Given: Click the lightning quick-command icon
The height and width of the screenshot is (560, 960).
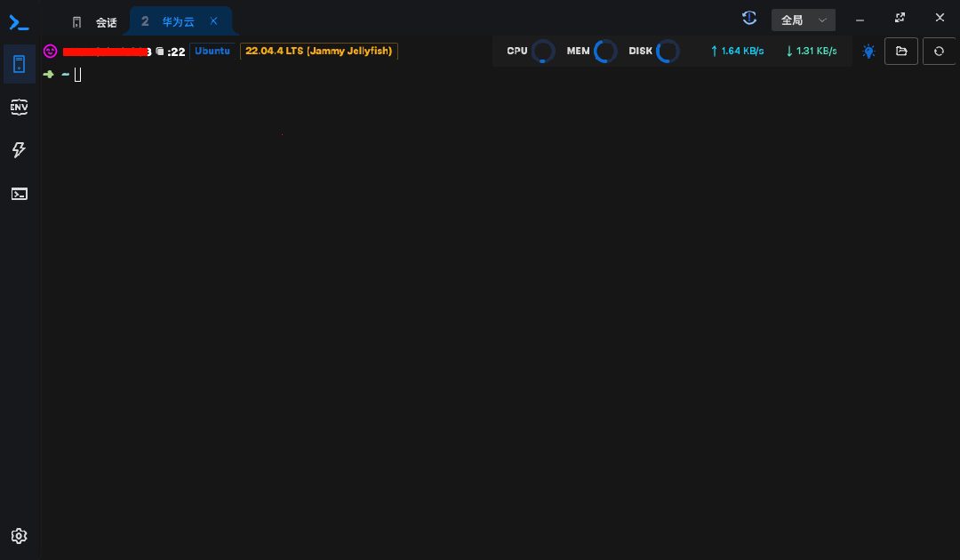Looking at the screenshot, I should 19,150.
